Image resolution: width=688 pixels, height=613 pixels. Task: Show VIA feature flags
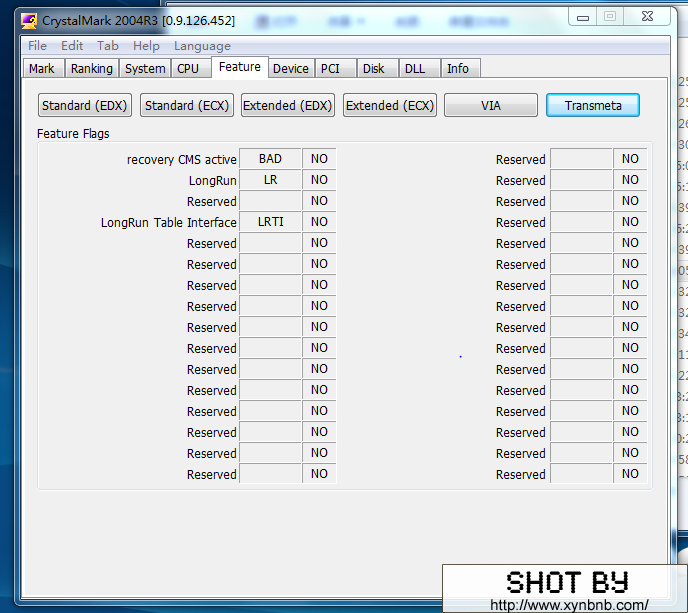491,105
